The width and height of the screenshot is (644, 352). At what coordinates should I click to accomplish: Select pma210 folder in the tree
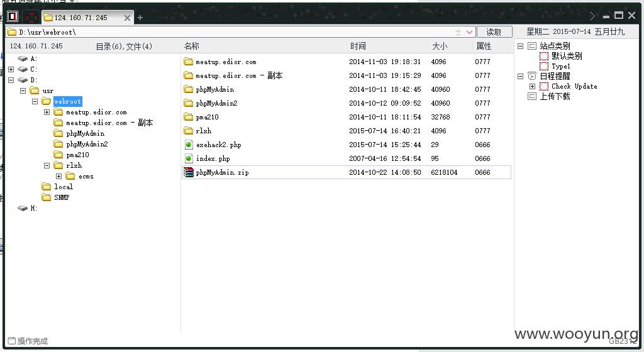pos(77,155)
